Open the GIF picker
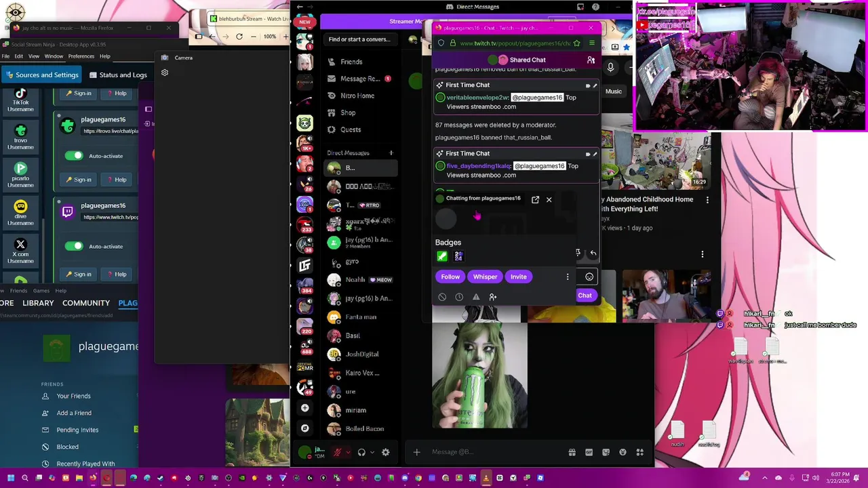Viewport: 868px width, 488px height. point(589,452)
